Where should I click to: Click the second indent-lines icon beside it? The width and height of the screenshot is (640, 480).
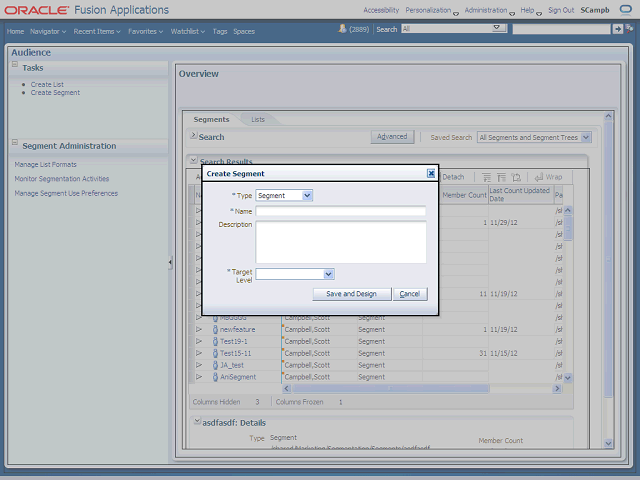tap(501, 177)
